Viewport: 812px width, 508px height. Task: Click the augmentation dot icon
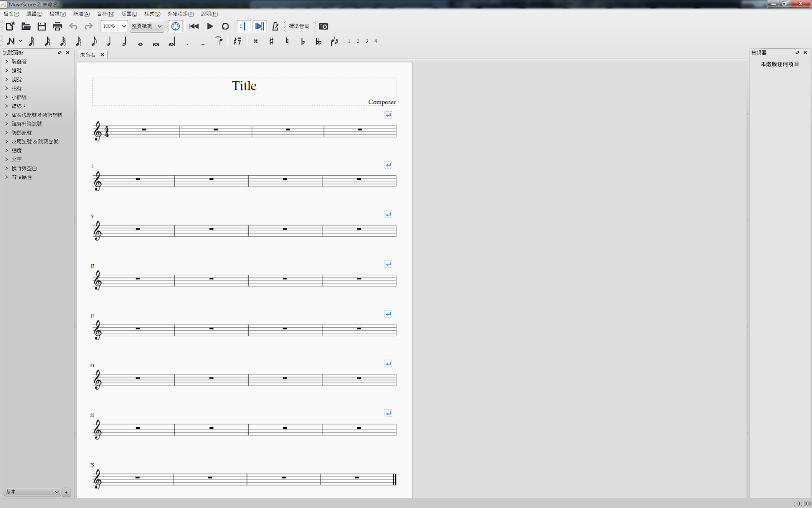tap(187, 41)
